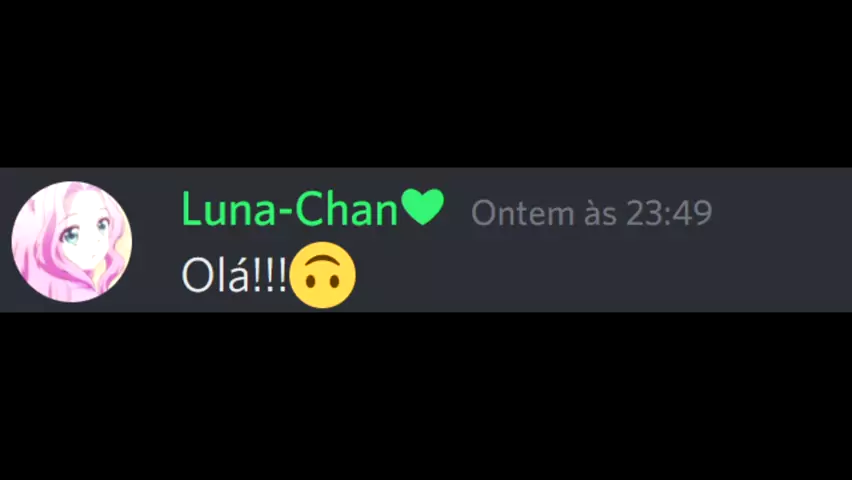Click the letter O in Olá
The width and height of the screenshot is (852, 480).
click(x=198, y=276)
